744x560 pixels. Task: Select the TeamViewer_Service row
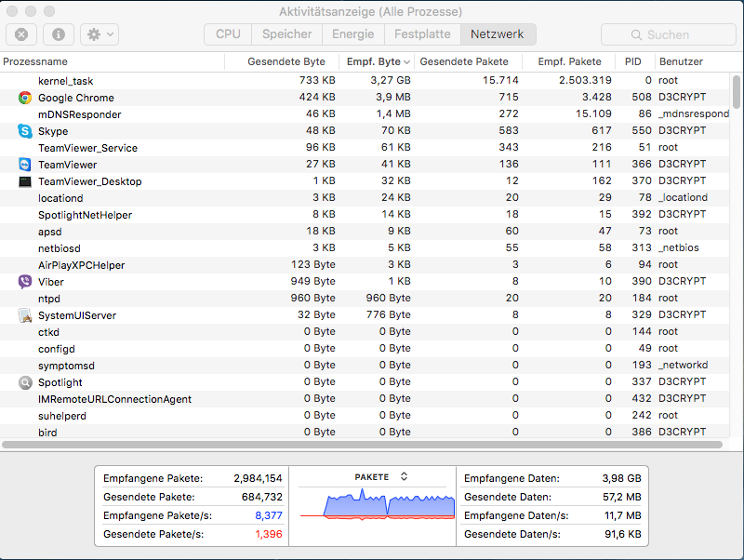pos(365,148)
